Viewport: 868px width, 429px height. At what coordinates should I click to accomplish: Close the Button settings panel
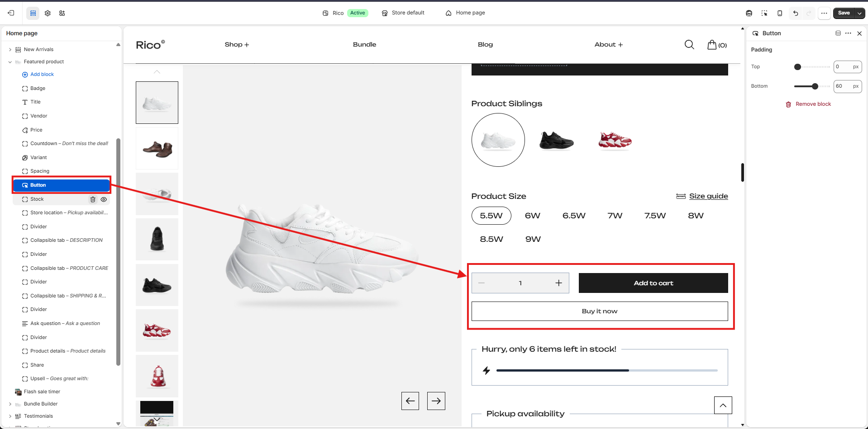pyautogui.click(x=859, y=33)
